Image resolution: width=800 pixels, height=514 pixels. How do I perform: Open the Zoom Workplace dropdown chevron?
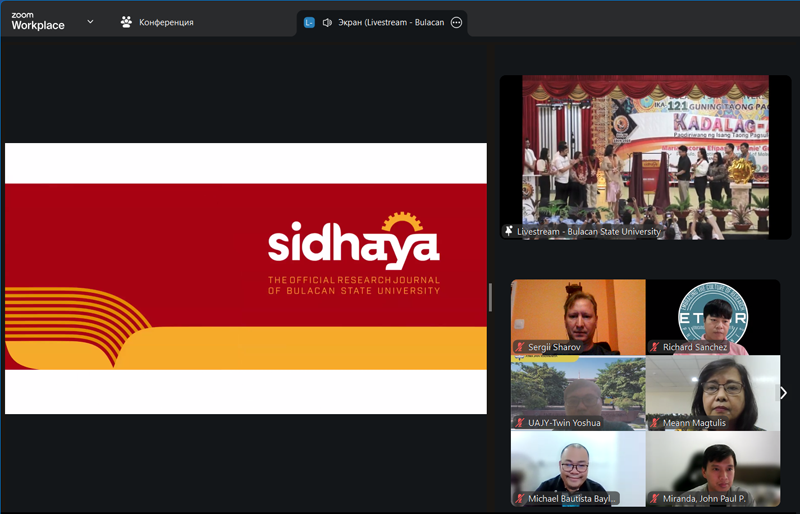click(x=90, y=22)
